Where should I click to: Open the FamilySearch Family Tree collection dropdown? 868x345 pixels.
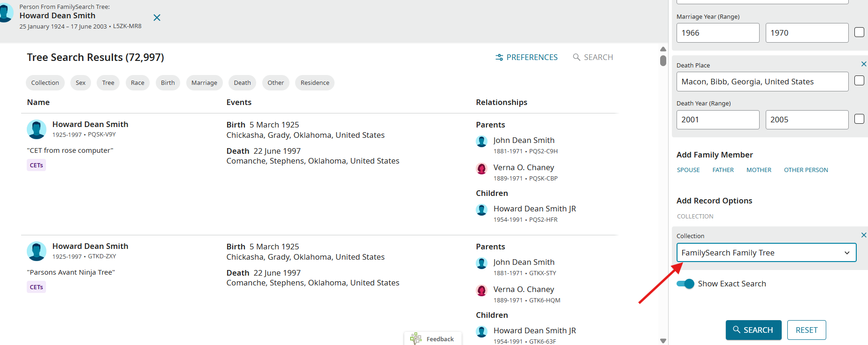point(766,253)
